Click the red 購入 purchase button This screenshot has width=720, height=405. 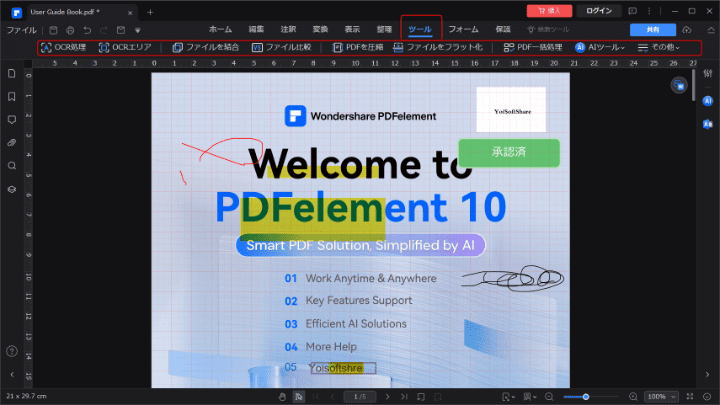[549, 11]
